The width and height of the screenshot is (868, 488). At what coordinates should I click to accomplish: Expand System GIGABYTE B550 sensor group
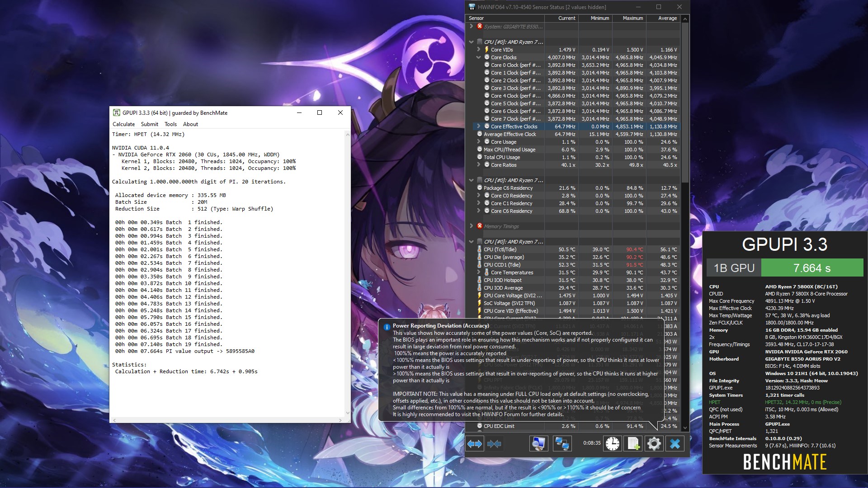point(472,26)
